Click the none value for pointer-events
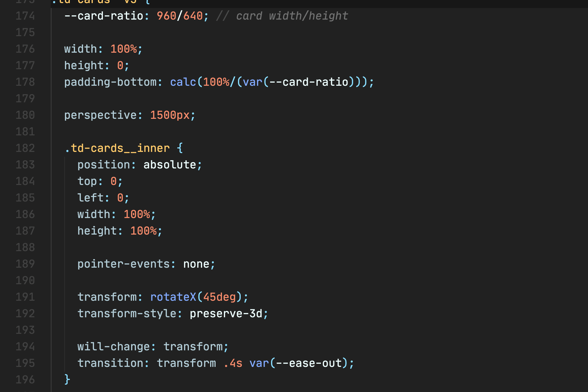This screenshot has height=392, width=588. pyautogui.click(x=197, y=264)
